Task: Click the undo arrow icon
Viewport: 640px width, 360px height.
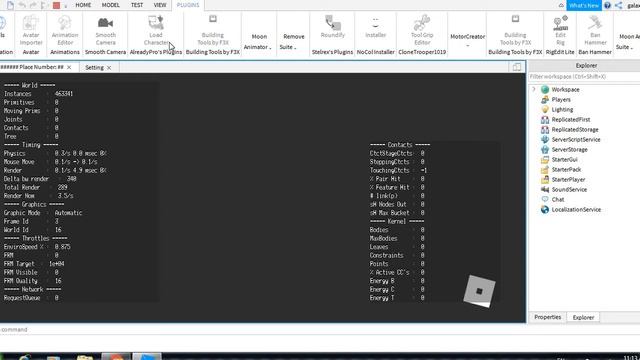Action: (x=22, y=5)
